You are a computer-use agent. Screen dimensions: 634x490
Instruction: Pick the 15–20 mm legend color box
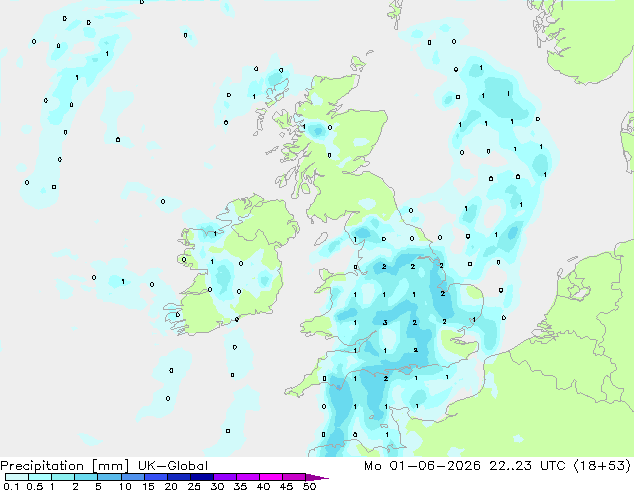pyautogui.click(x=156, y=477)
